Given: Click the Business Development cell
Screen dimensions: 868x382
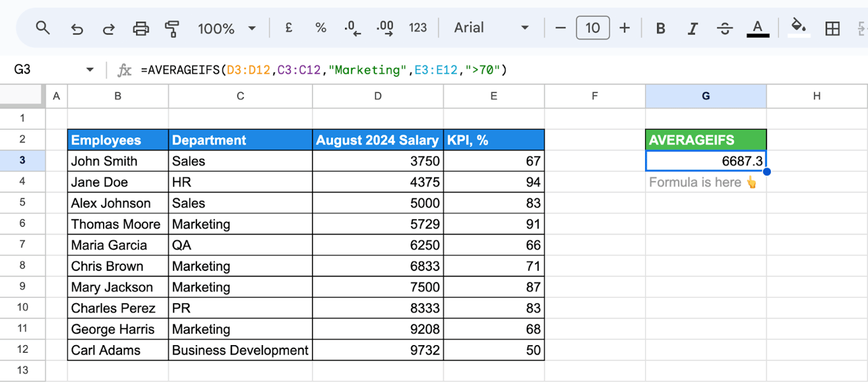Looking at the screenshot, I should (240, 350).
